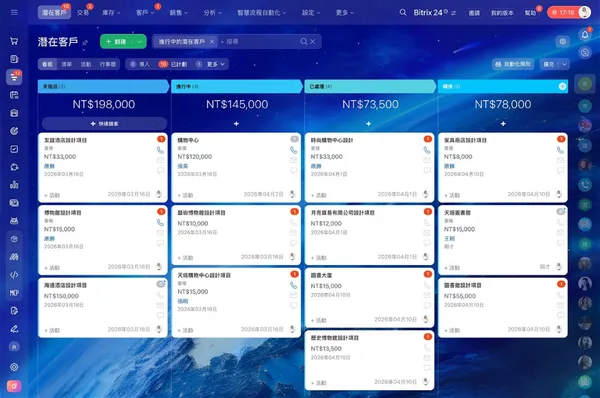Click the pin icon next to 潛在客戶 title
600x398 pixels.
pyautogui.click(x=85, y=42)
